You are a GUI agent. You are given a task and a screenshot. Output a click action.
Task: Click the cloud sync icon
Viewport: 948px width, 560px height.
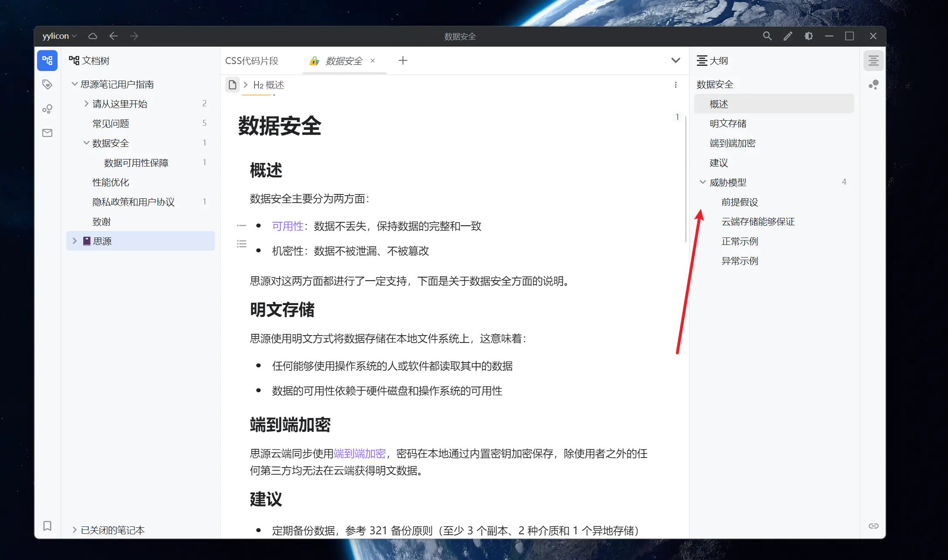[x=92, y=36]
